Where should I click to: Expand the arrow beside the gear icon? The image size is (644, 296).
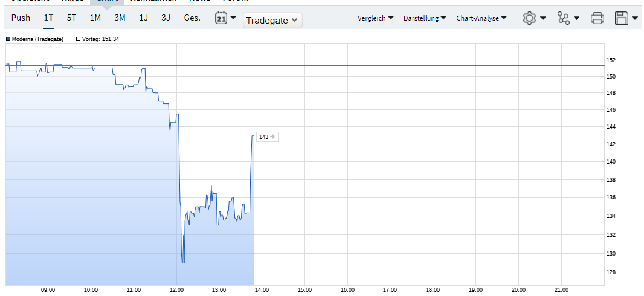[543, 18]
